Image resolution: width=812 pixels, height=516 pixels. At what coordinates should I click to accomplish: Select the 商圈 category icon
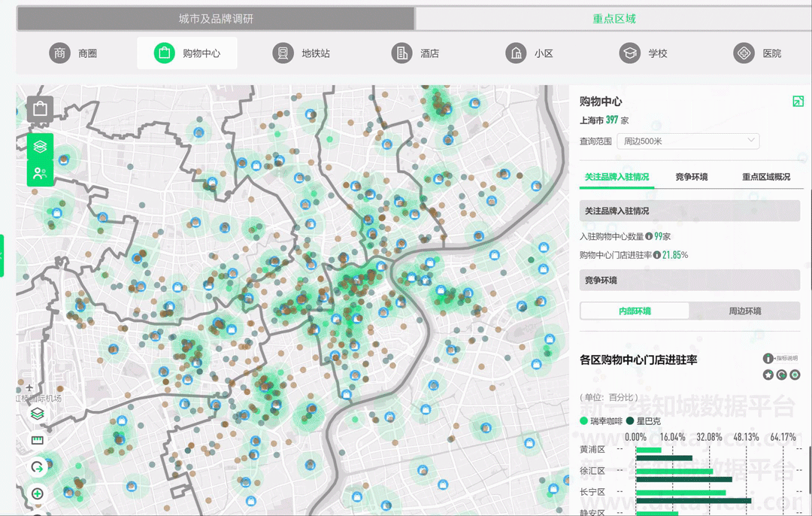click(60, 53)
